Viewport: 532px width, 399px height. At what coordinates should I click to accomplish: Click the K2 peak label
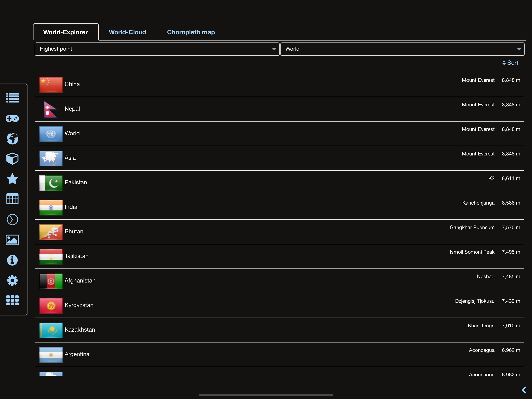coord(491,178)
